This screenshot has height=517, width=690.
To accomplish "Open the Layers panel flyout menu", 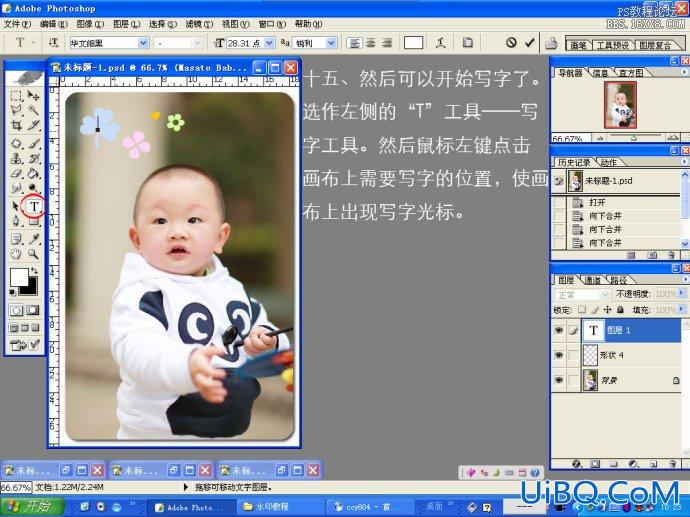I will (684, 279).
